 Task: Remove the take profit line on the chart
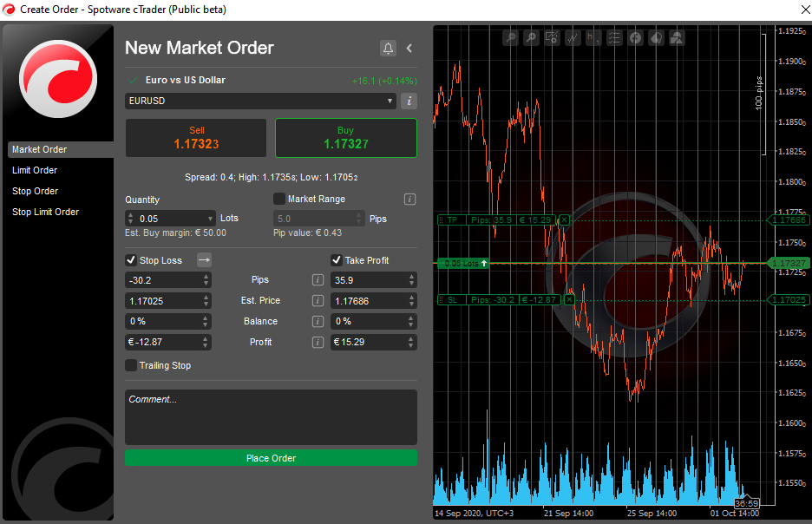564,220
